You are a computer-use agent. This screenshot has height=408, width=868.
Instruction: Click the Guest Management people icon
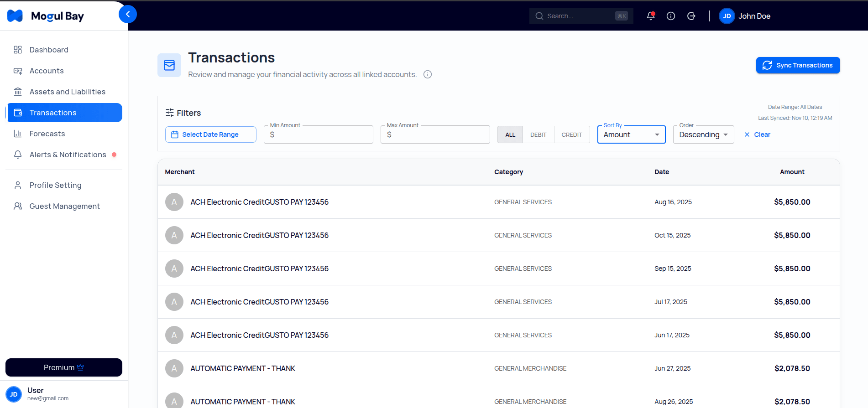(18, 206)
